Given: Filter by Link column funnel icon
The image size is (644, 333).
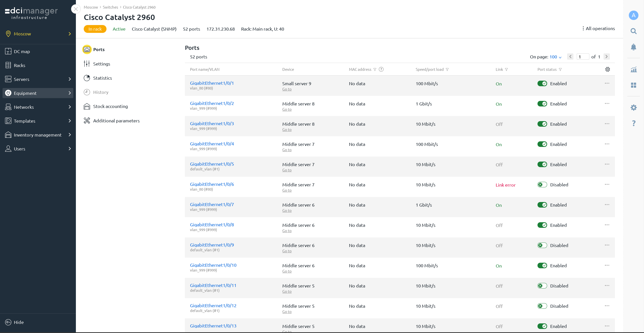Looking at the screenshot, I should click(x=506, y=70).
